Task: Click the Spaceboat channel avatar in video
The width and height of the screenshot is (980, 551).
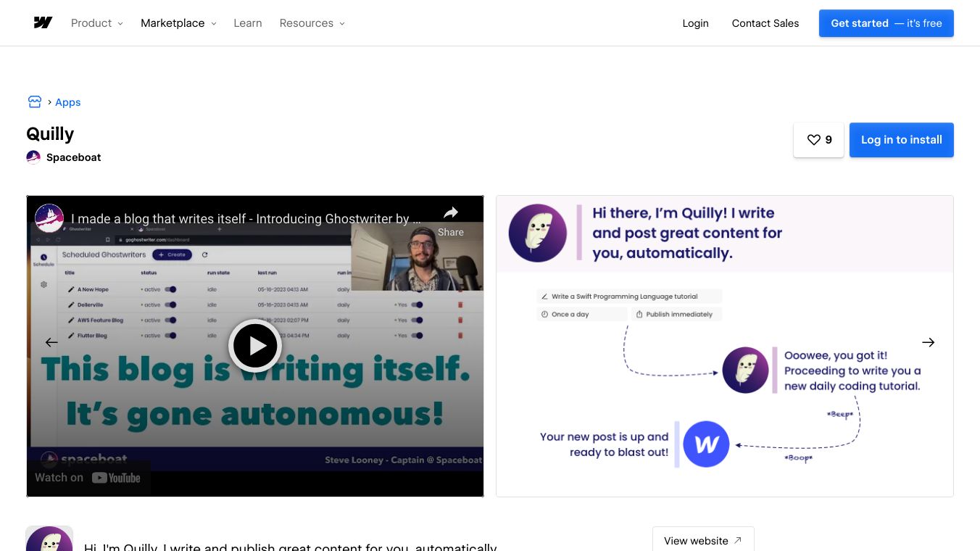Action: coord(49,218)
